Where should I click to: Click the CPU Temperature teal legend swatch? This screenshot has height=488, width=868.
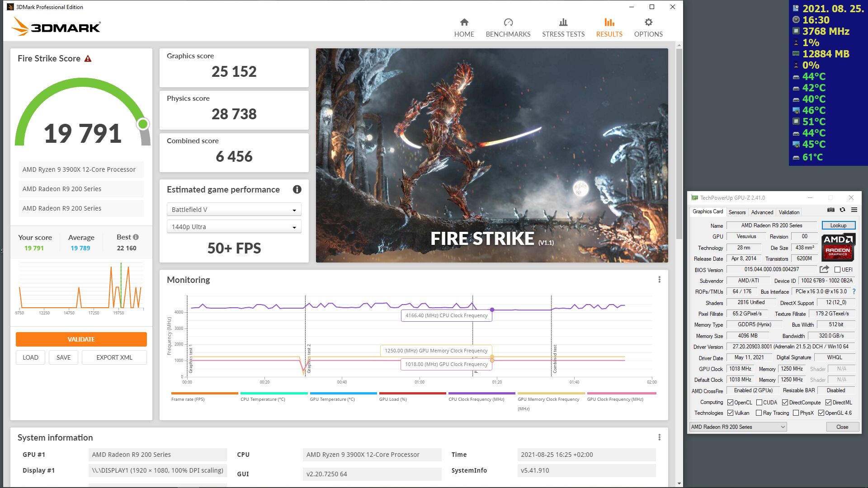coord(274,393)
